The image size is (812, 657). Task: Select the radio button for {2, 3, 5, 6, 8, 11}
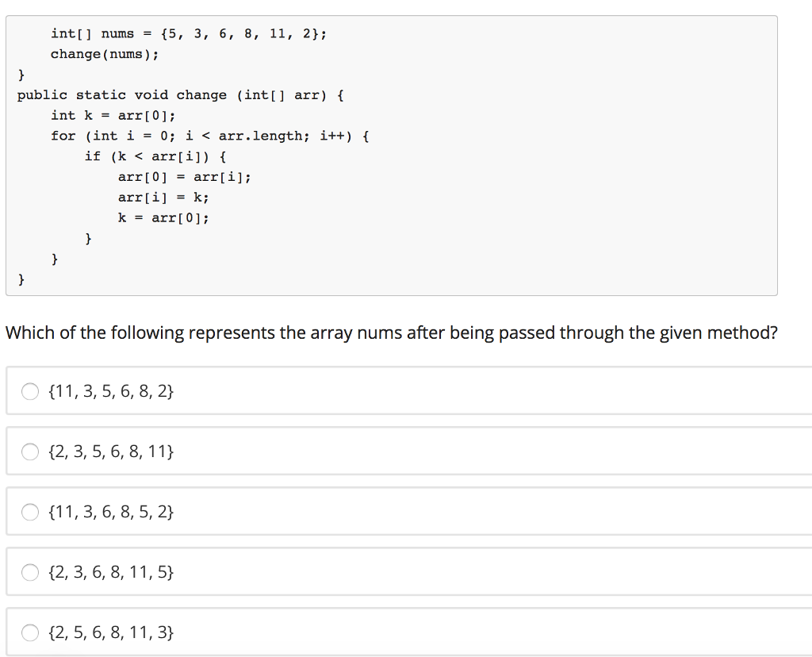tap(29, 451)
